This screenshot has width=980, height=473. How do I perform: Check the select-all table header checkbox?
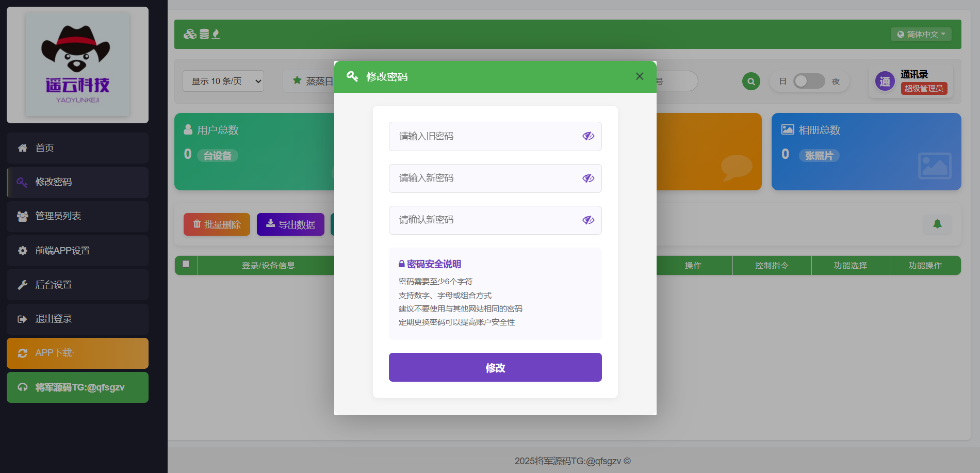[186, 265]
